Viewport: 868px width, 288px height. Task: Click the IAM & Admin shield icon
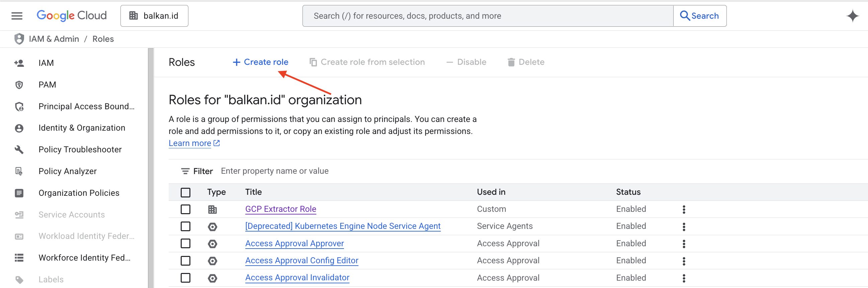(x=19, y=39)
